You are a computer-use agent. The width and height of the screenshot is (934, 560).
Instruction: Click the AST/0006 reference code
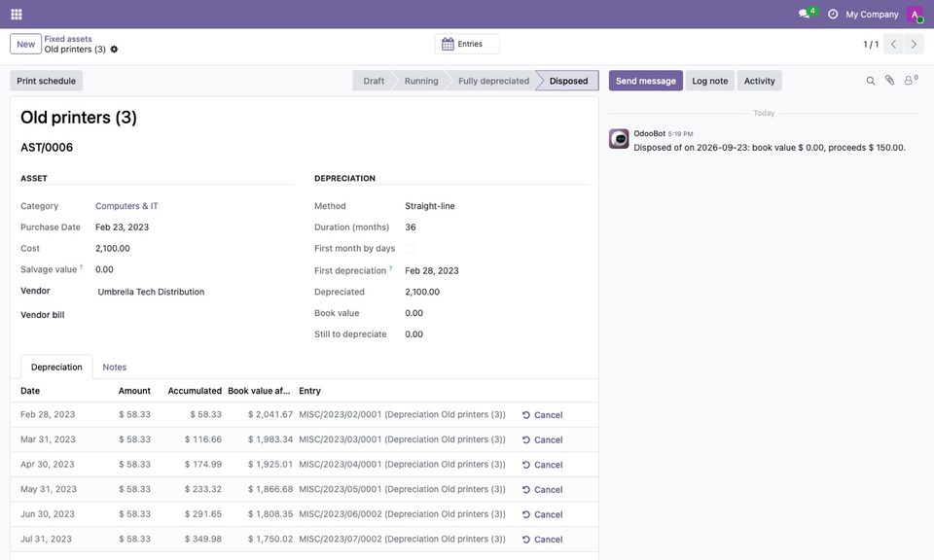pos(47,148)
